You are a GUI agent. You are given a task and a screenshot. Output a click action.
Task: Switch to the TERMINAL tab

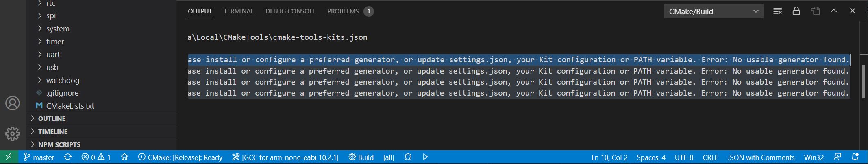[x=239, y=11]
